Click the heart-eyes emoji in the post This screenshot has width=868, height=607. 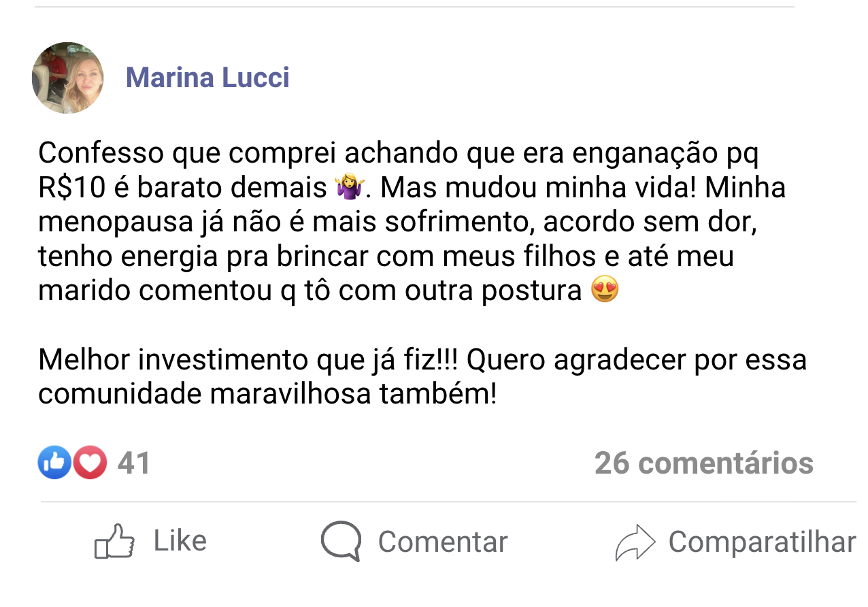coord(604,290)
